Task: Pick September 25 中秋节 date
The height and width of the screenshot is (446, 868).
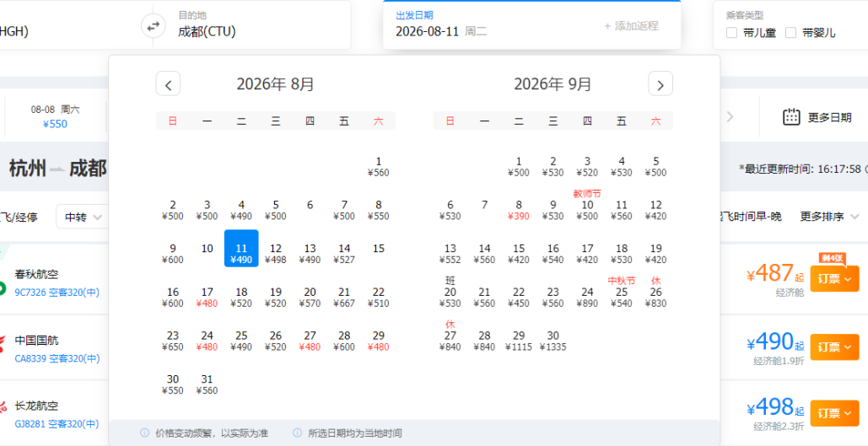Action: (x=622, y=293)
